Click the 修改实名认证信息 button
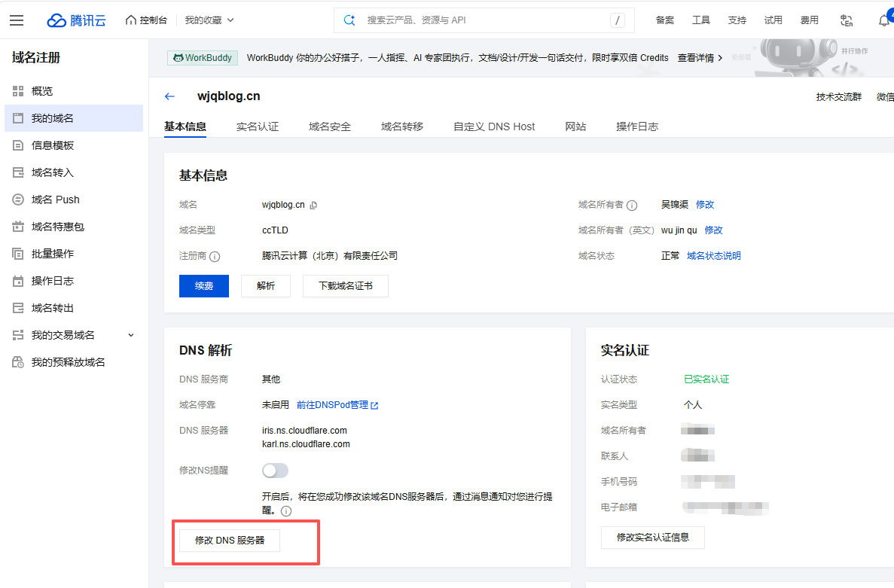Viewport: 894px width, 588px height. pyautogui.click(x=653, y=538)
